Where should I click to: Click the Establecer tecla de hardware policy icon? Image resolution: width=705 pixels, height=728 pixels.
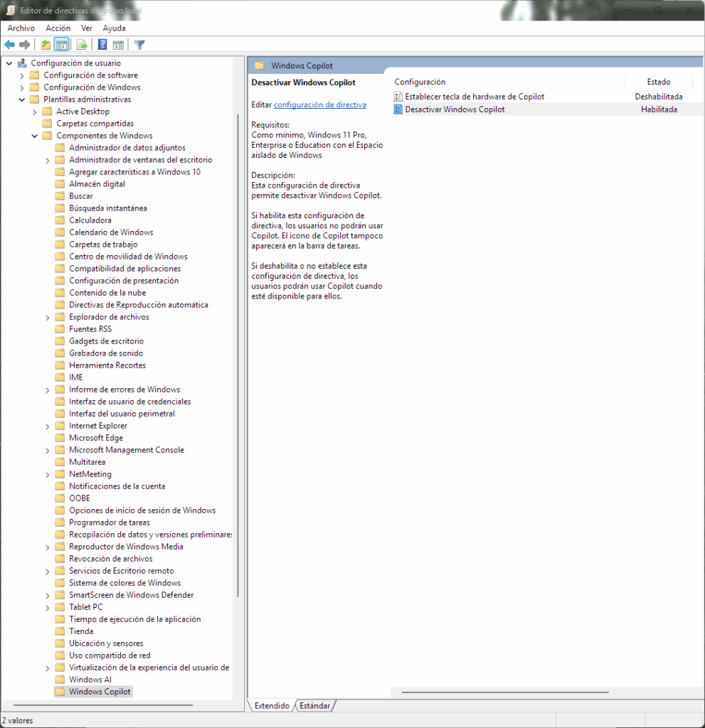click(x=398, y=97)
